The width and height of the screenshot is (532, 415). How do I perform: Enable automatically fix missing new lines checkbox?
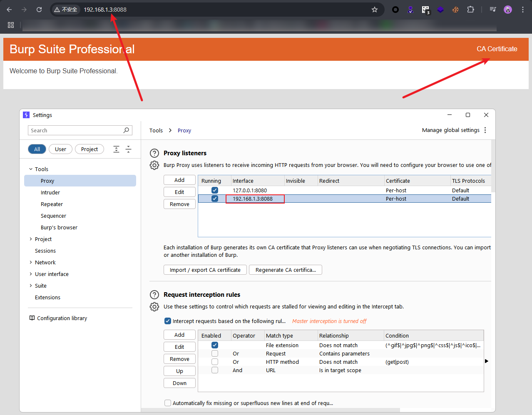click(x=168, y=403)
